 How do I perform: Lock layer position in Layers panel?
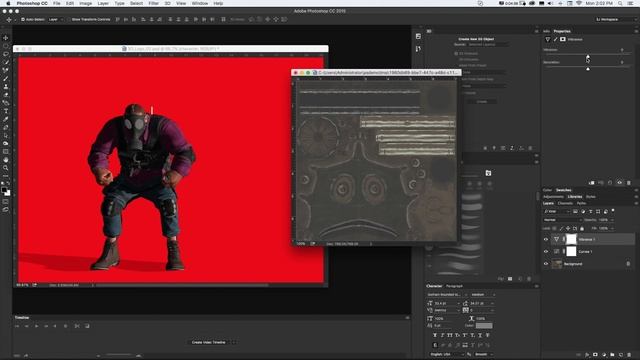click(568, 229)
